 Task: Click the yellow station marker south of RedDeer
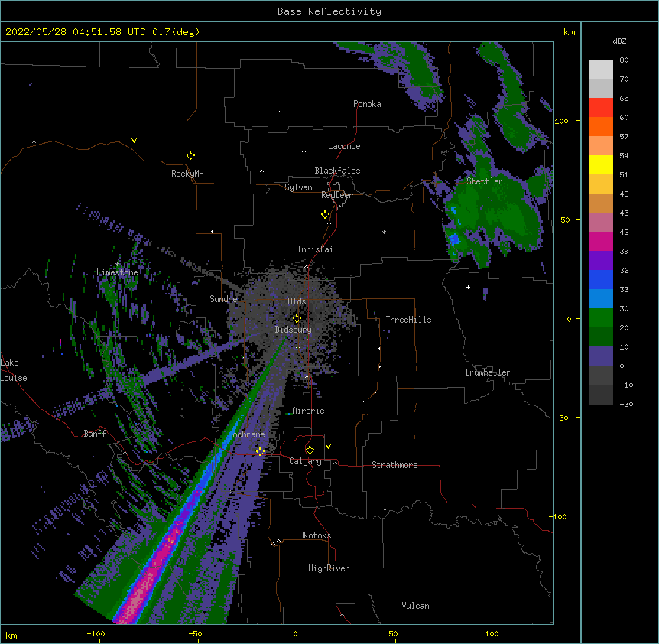tap(325, 215)
